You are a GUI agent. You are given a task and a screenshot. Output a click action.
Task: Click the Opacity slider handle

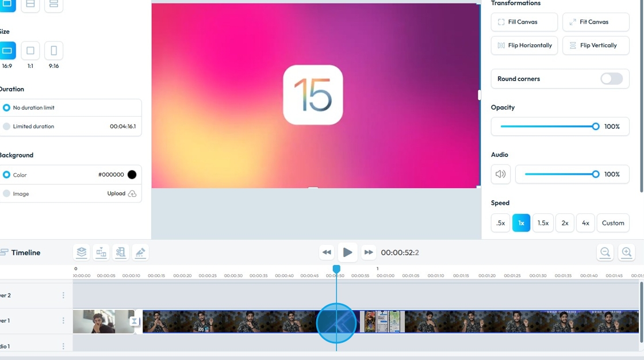pyautogui.click(x=596, y=127)
